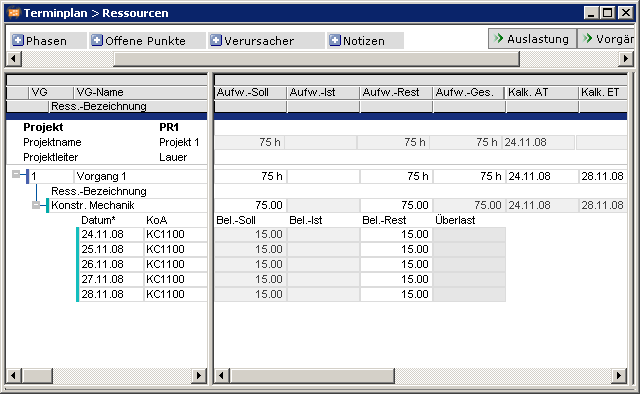Click Bel.-Ist cell for 27.11.08
Viewport: 640px width, 394px height.
click(x=323, y=279)
